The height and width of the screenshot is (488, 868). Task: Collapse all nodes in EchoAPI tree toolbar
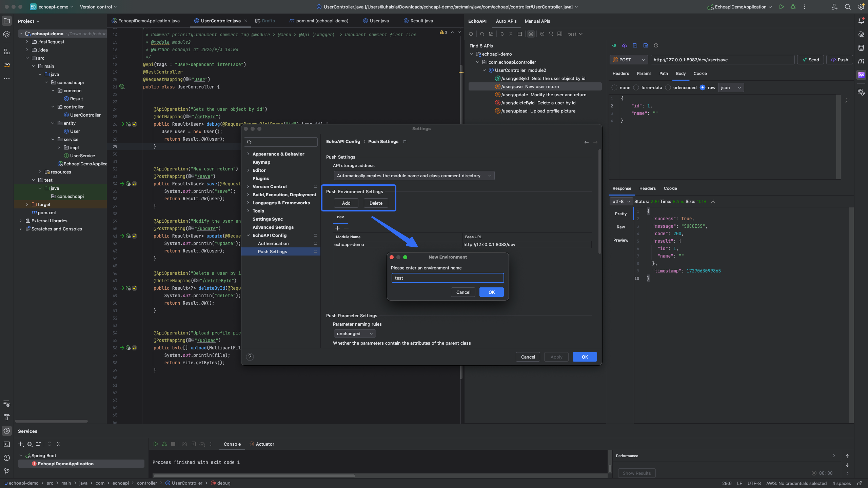point(511,34)
